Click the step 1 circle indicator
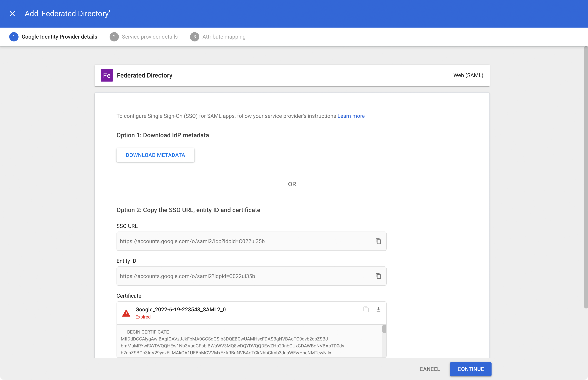Screen dimensions: 588x380 (14, 36)
